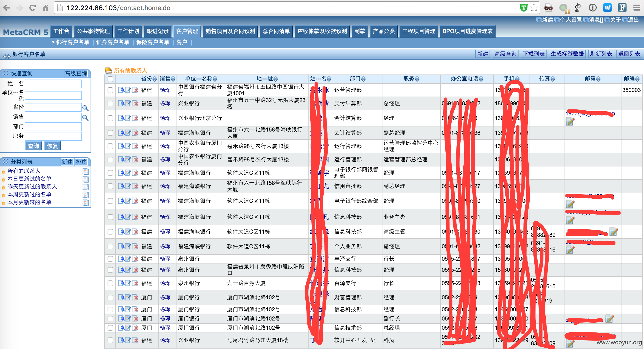Image resolution: width=644 pixels, height=349 pixels.
Task: Click lookup magnifier beside 省份 field
Action: [85, 108]
